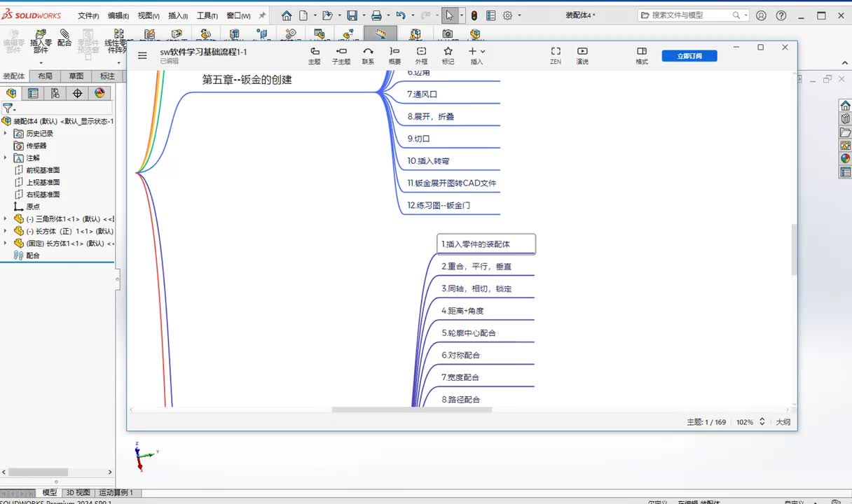Switch to 运动算例 1 tab

(116, 493)
